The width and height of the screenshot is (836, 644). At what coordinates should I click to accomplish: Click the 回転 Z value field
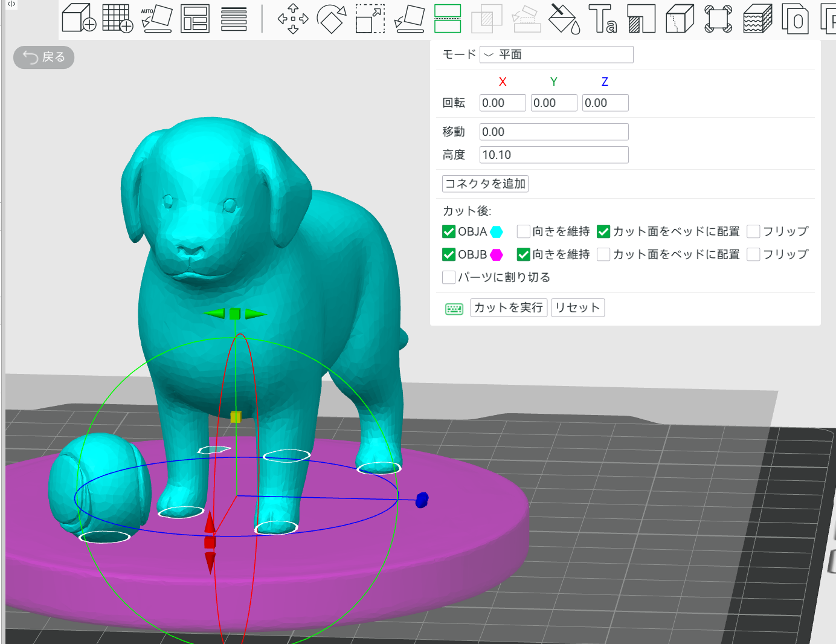tap(605, 103)
